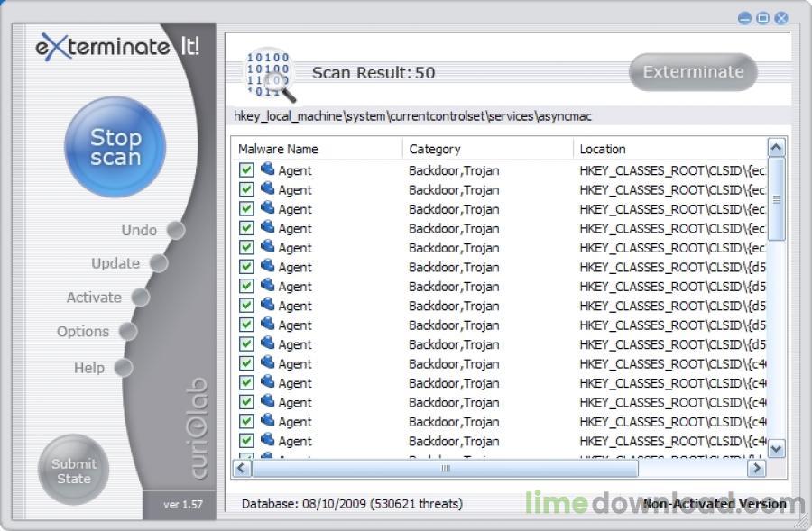This screenshot has width=812, height=531.
Task: Click the Database: 08/10/2009 status text
Action: tap(352, 504)
